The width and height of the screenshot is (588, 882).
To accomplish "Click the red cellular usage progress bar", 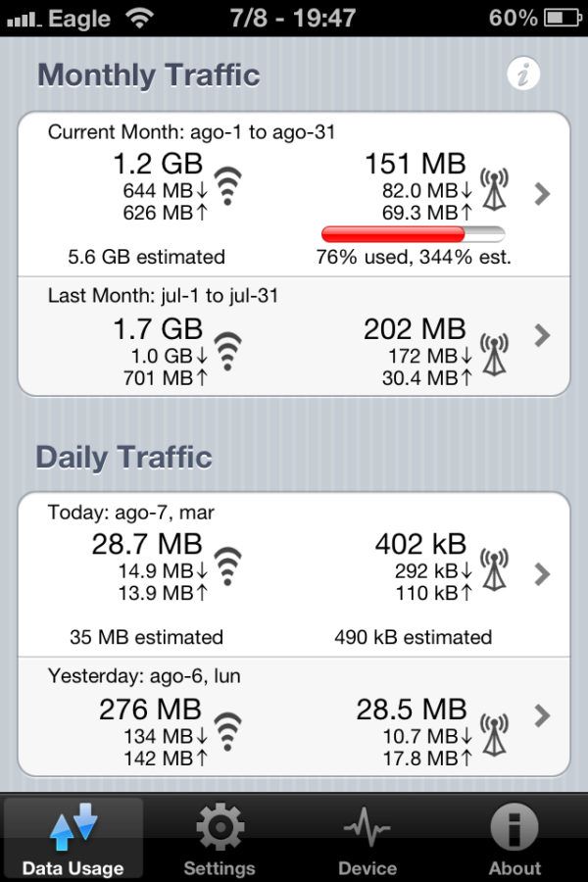I will (413, 233).
